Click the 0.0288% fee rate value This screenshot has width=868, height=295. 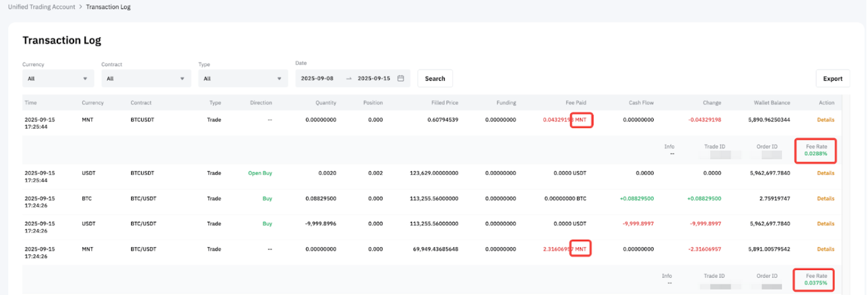815,154
